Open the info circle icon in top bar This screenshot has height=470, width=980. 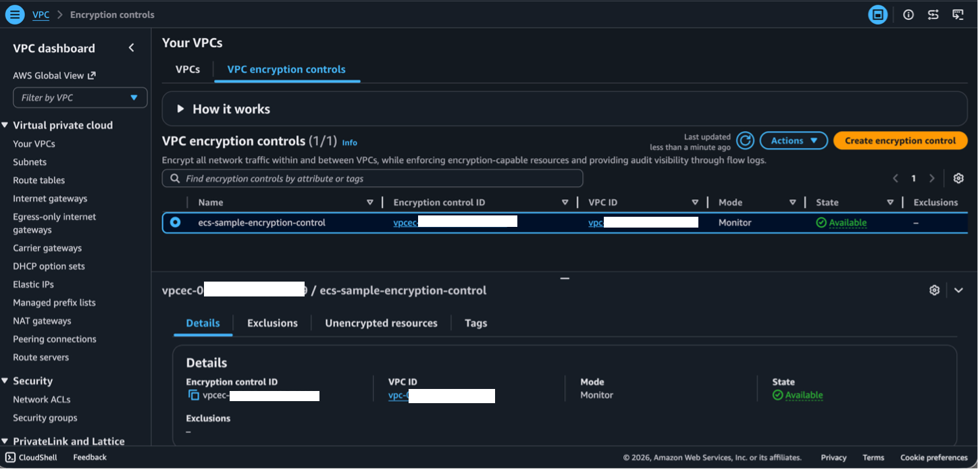point(908,15)
